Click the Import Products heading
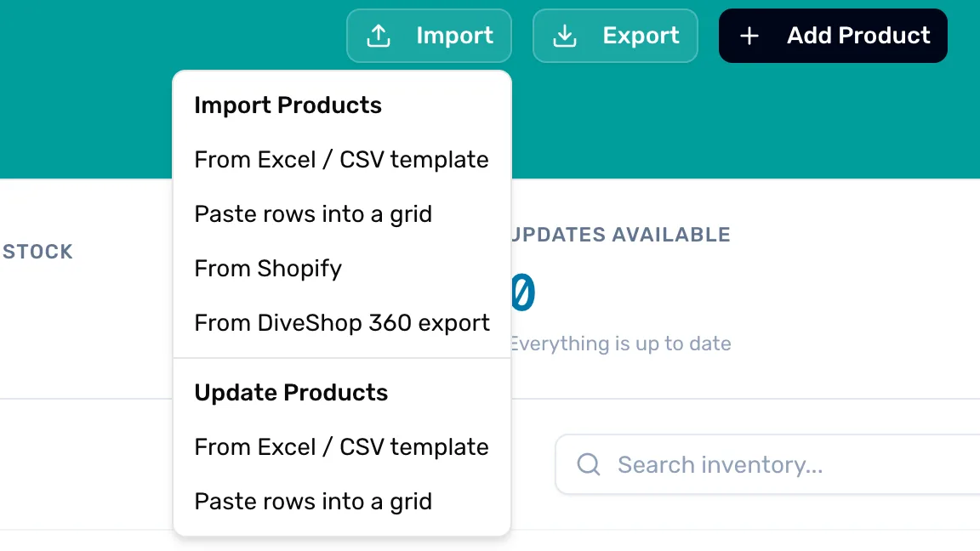The height and width of the screenshot is (551, 980). pyautogui.click(x=288, y=105)
